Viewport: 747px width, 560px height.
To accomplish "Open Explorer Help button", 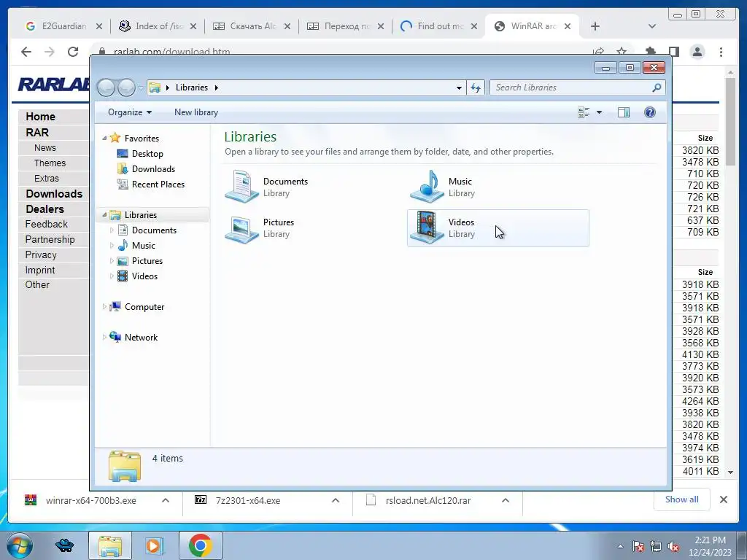I will click(x=650, y=112).
